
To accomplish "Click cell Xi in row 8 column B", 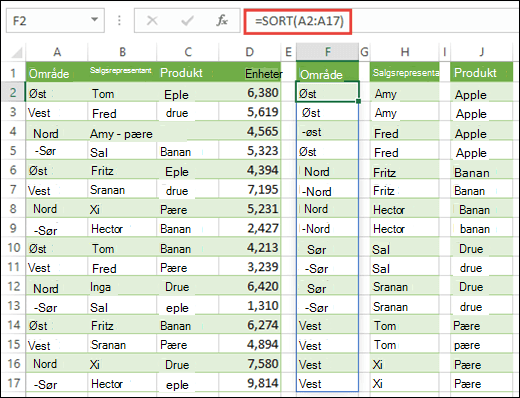I will click(122, 209).
